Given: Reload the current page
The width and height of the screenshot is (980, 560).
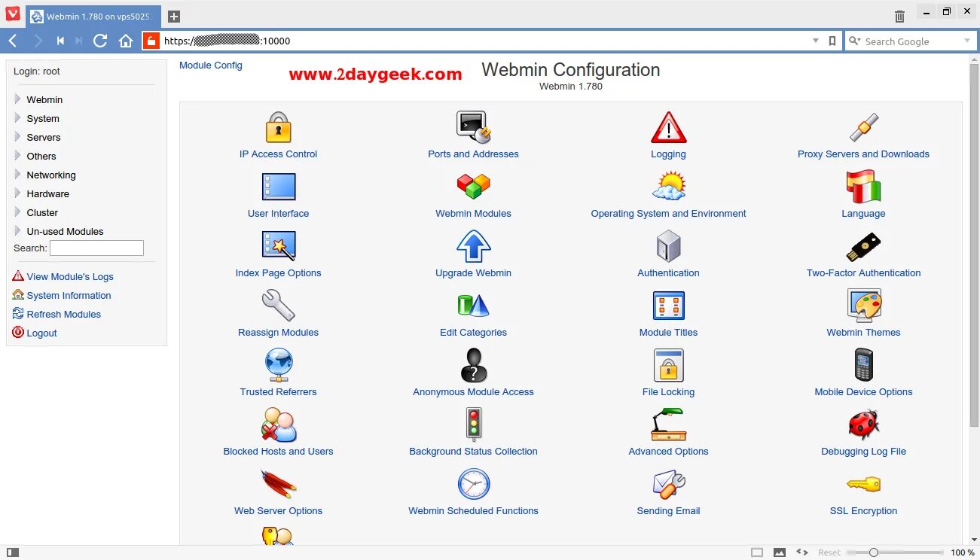Looking at the screenshot, I should click(x=100, y=41).
